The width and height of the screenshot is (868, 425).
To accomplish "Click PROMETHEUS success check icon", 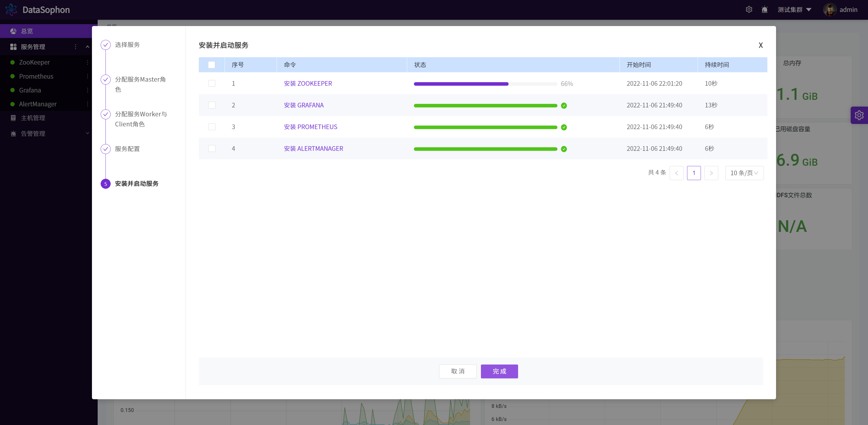I will click(564, 127).
